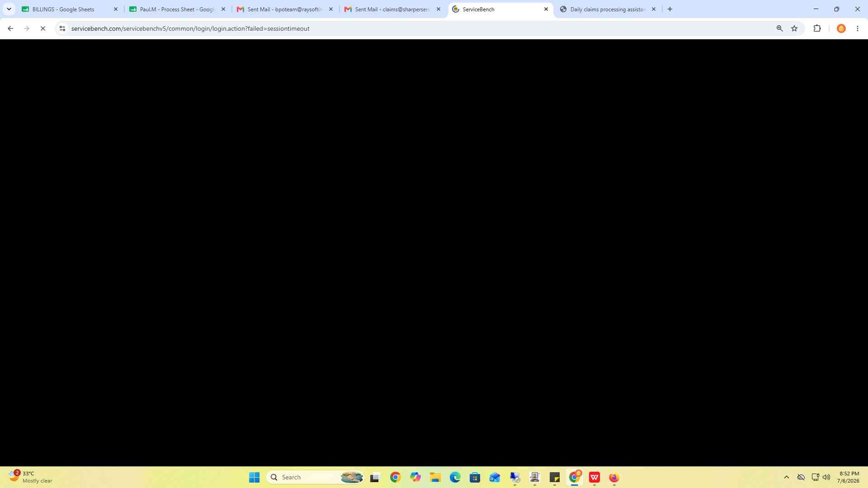Open File Explorer from the taskbar
868x488 pixels.
pos(435,477)
